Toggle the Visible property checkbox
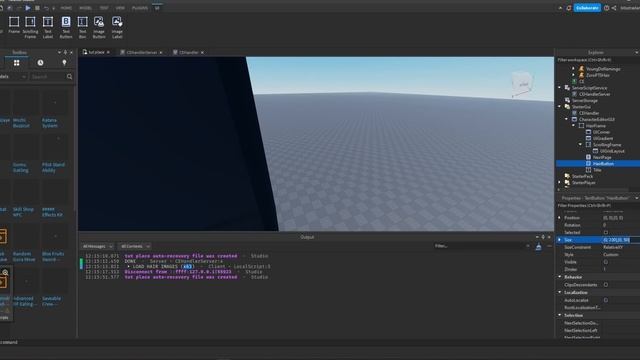This screenshot has width=640, height=360. coord(606,262)
